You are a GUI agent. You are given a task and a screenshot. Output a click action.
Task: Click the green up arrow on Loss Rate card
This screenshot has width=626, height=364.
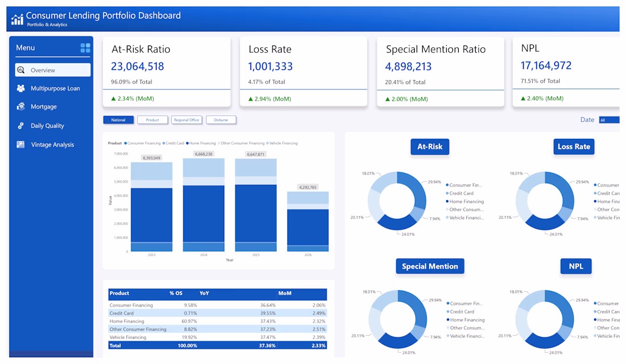coord(250,99)
